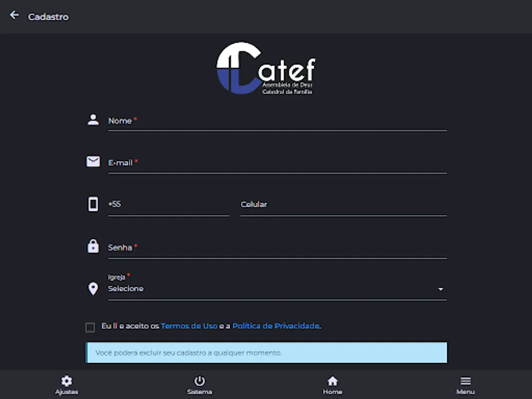Go to Home tab
532x399 pixels.
point(332,385)
